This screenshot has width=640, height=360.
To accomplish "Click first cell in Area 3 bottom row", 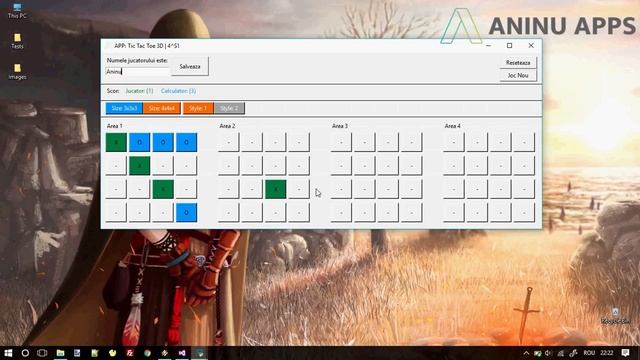I will (341, 213).
